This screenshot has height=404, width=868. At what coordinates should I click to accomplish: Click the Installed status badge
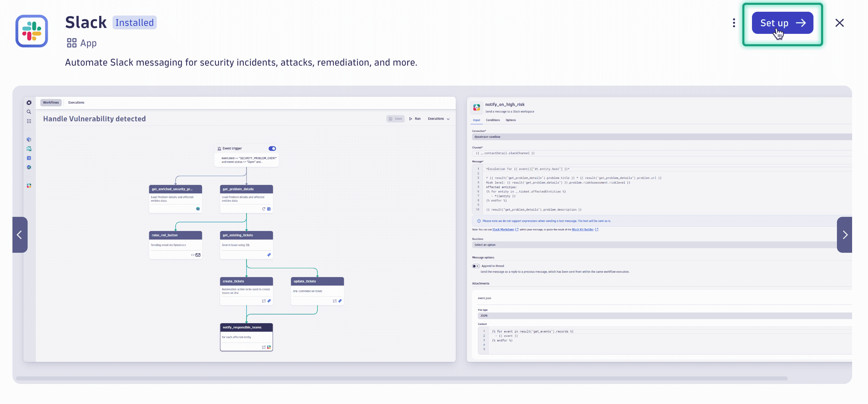tap(135, 22)
